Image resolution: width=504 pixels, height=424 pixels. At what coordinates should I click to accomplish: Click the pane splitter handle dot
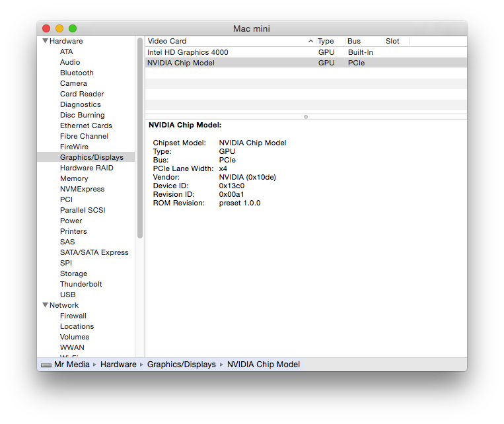(x=306, y=117)
